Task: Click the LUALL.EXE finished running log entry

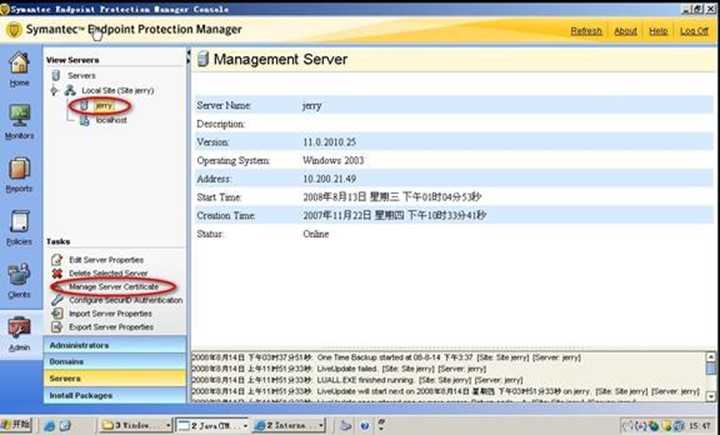Action: click(x=357, y=380)
